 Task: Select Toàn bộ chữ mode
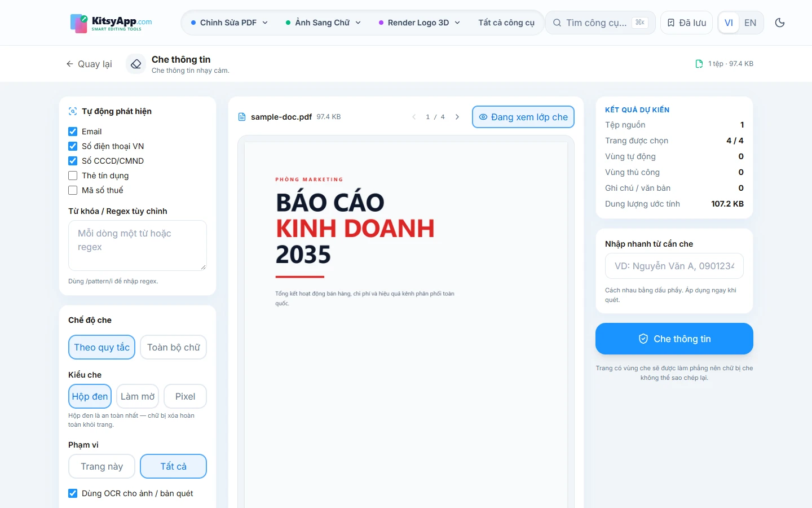pyautogui.click(x=174, y=347)
